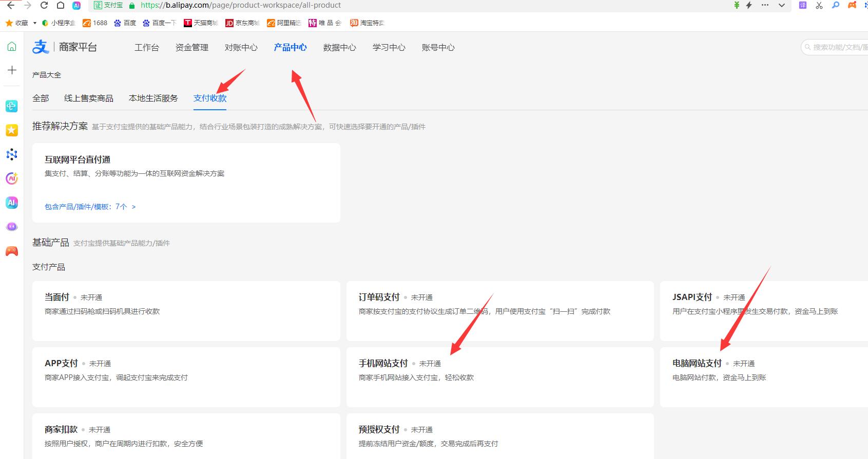Switch to the 本地生活服务 tab
The image size is (868, 459).
point(153,98)
